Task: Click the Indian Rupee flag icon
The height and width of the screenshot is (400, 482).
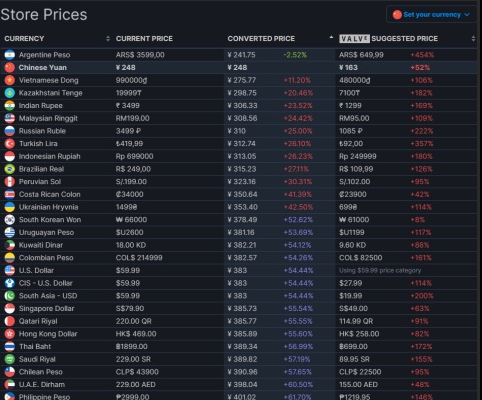Action: click(x=10, y=105)
